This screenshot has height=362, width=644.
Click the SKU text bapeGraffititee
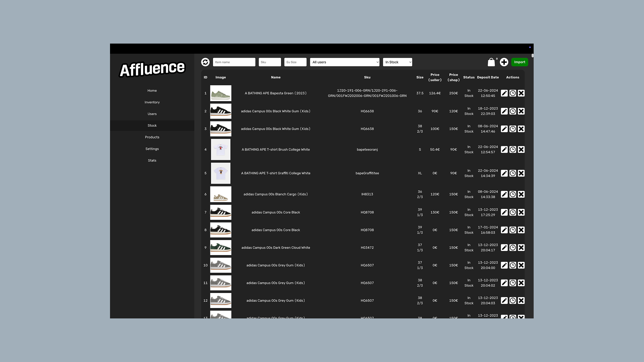tap(367, 173)
